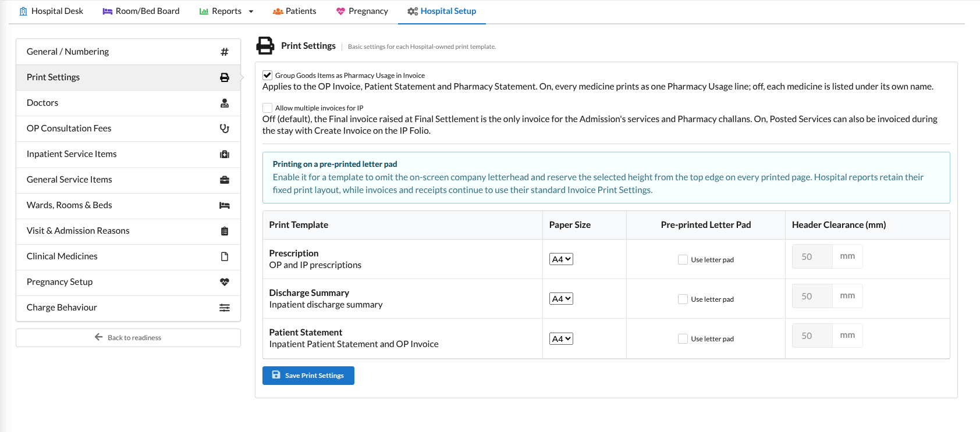Go to Clinical Medicines section
This screenshot has height=432, width=980.
click(x=128, y=256)
